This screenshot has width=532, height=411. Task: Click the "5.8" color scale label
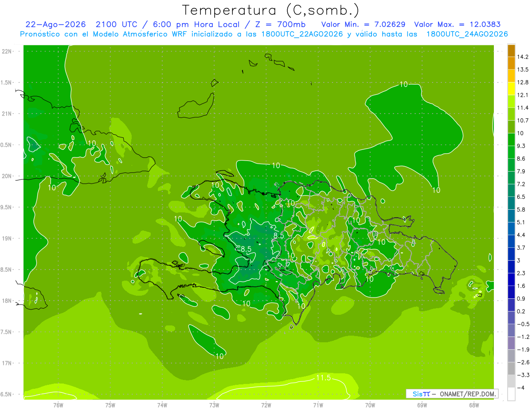(x=522, y=209)
